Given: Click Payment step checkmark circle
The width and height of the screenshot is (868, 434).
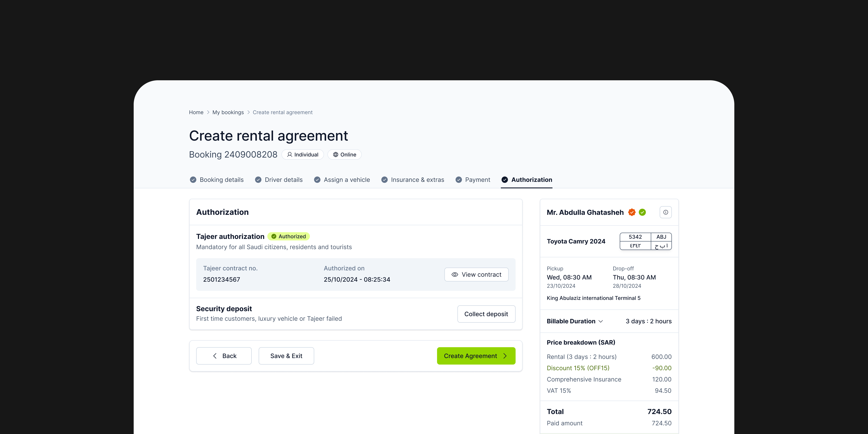Looking at the screenshot, I should 459,180.
